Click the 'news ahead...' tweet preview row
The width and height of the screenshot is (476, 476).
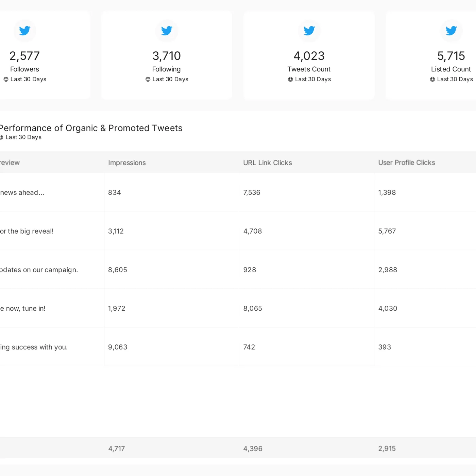pyautogui.click(x=22, y=193)
